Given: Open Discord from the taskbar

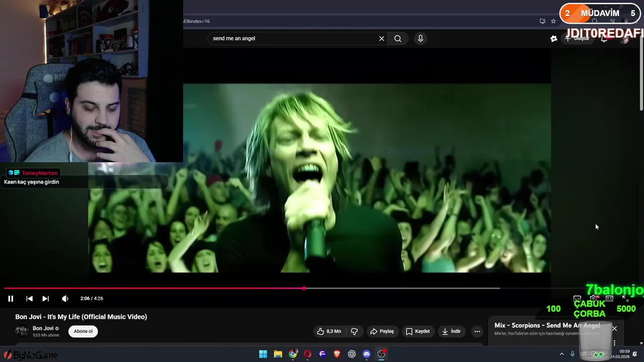Looking at the screenshot, I should (x=367, y=354).
